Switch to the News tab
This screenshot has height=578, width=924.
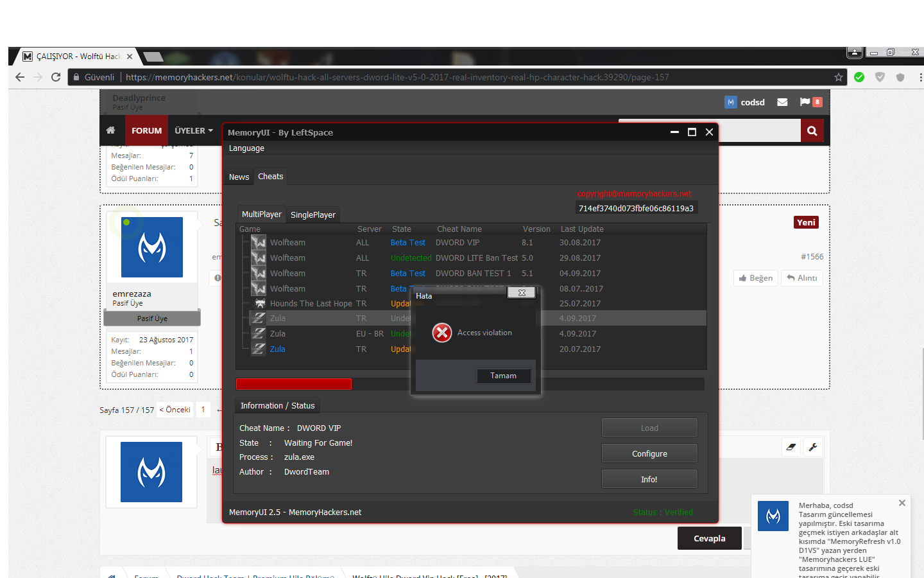[239, 177]
